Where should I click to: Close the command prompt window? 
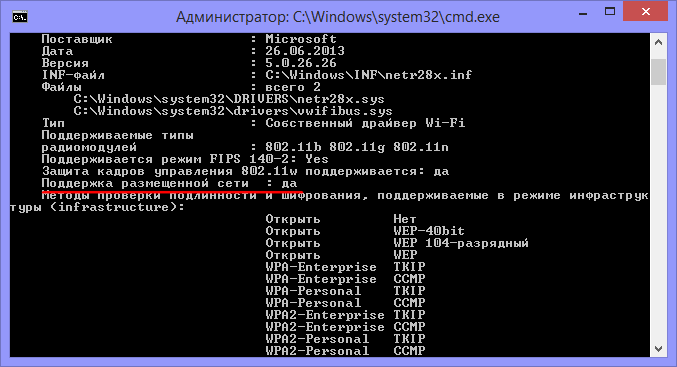pos(645,12)
